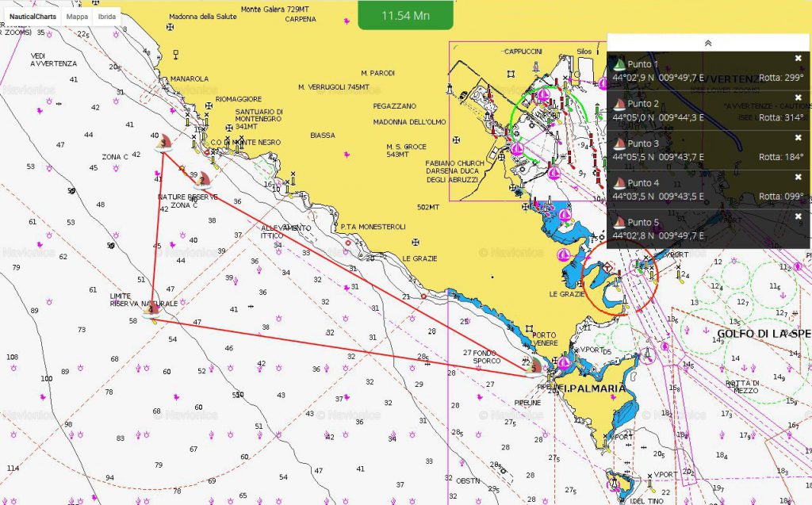
Task: Click coordinates 44°03',5 N 009°43',5 E
Action: tap(658, 197)
